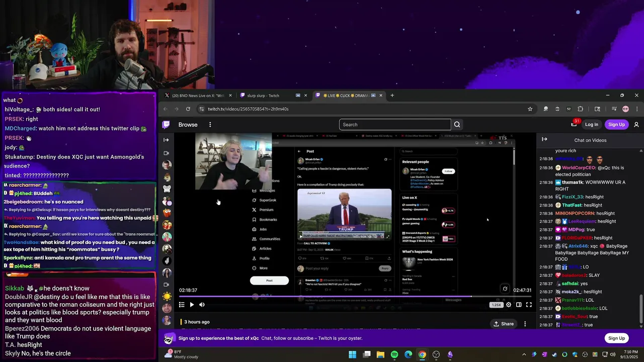Click the video timestamp 02:18:37
Image resolution: width=644 pixels, height=362 pixels.
[x=188, y=290]
